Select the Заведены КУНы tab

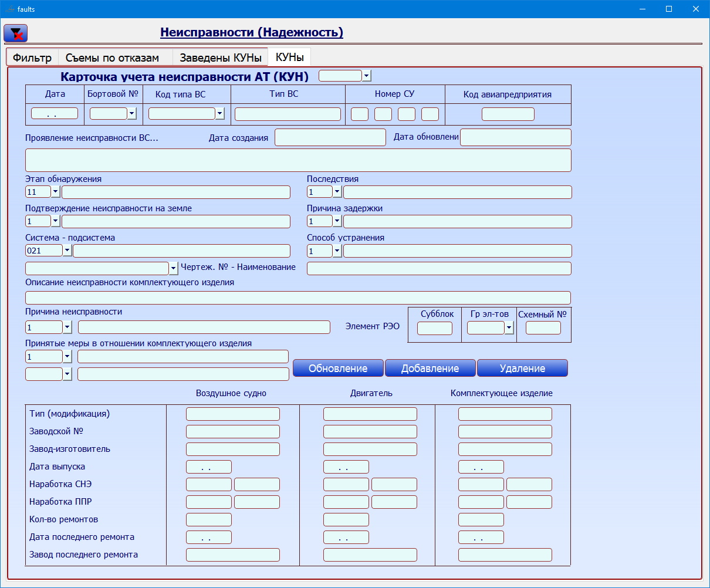tap(220, 58)
